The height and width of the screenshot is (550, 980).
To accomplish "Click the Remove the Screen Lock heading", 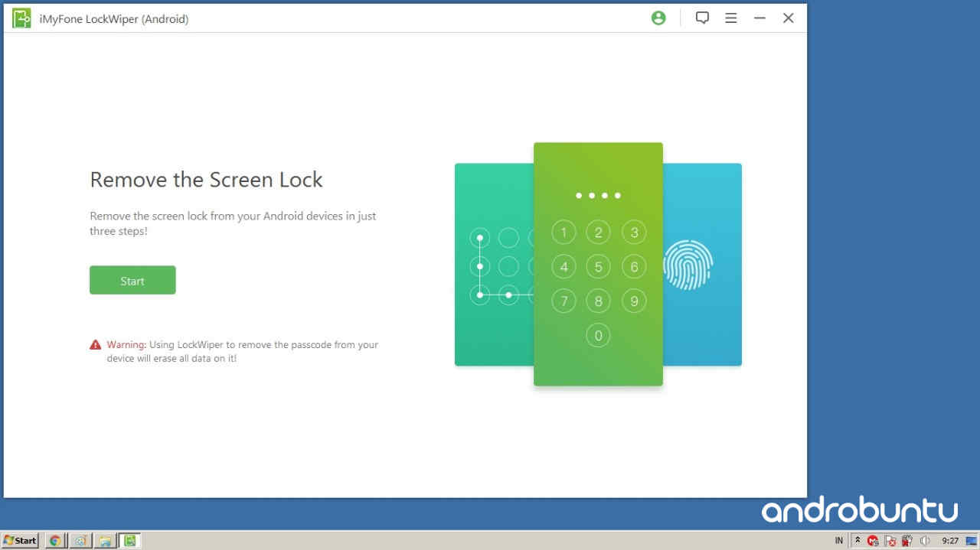I will click(x=206, y=180).
